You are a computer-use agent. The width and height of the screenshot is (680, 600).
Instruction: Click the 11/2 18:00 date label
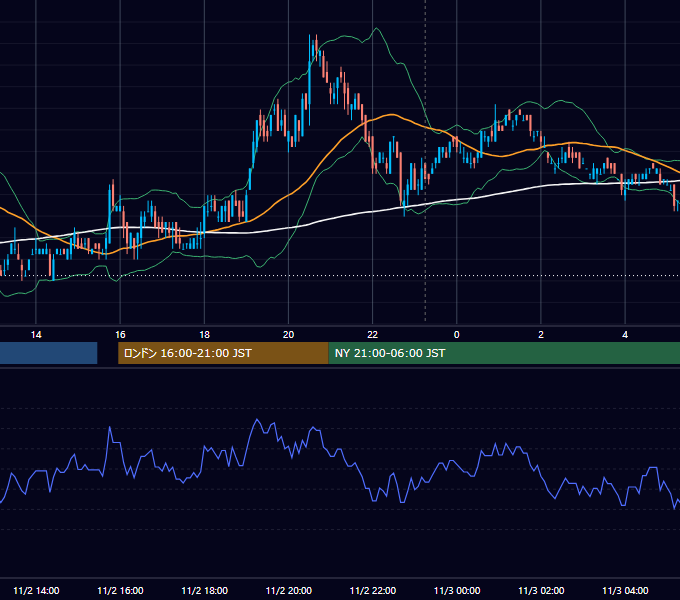tap(204, 590)
